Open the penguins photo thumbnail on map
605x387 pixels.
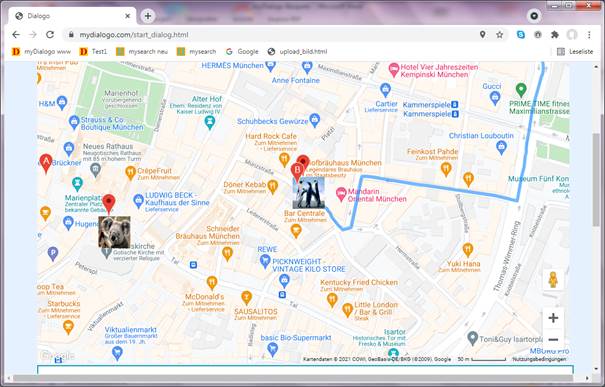tap(308, 193)
